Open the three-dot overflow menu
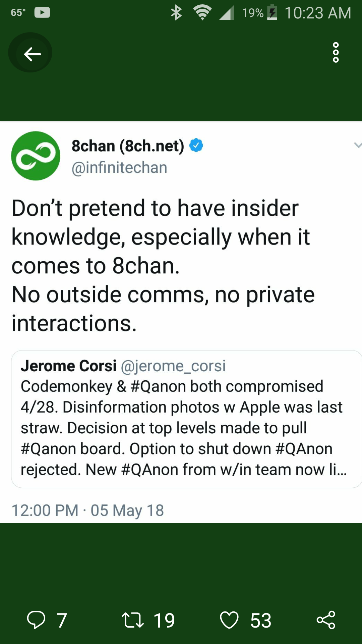The image size is (362, 644). (336, 52)
